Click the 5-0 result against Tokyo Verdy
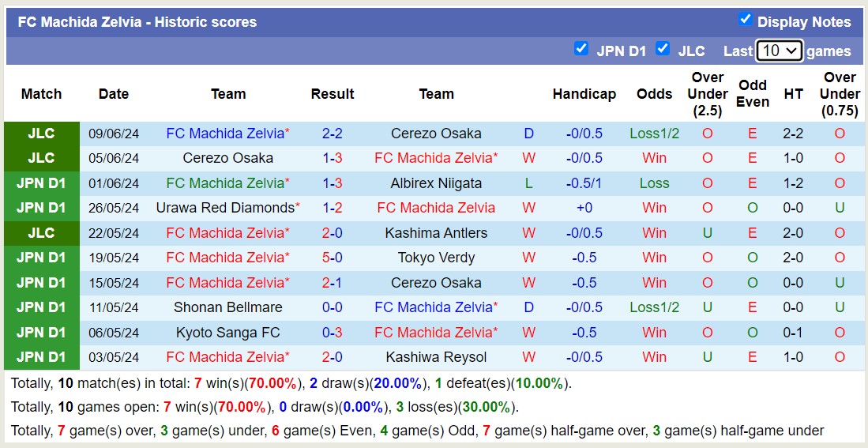The height and width of the screenshot is (448, 868). pos(333,258)
